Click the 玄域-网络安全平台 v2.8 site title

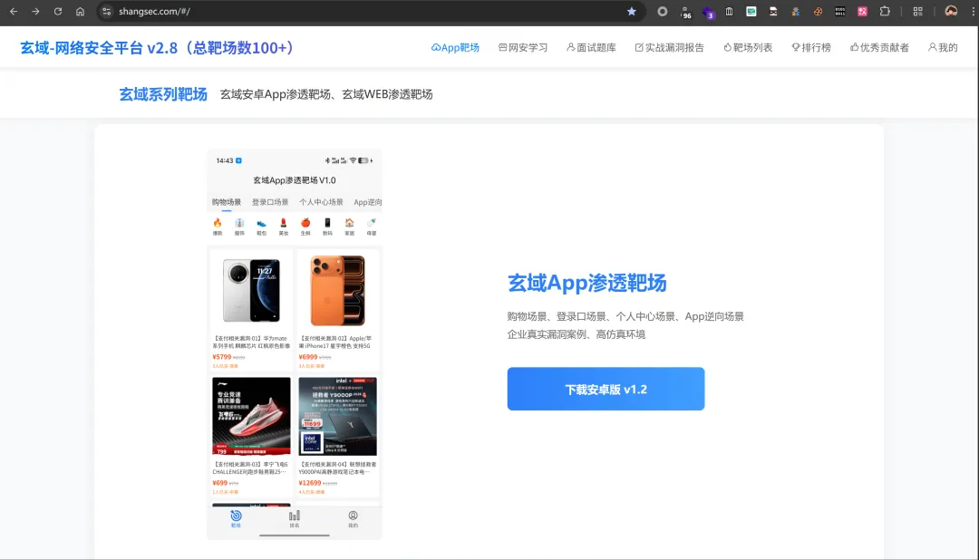(157, 47)
